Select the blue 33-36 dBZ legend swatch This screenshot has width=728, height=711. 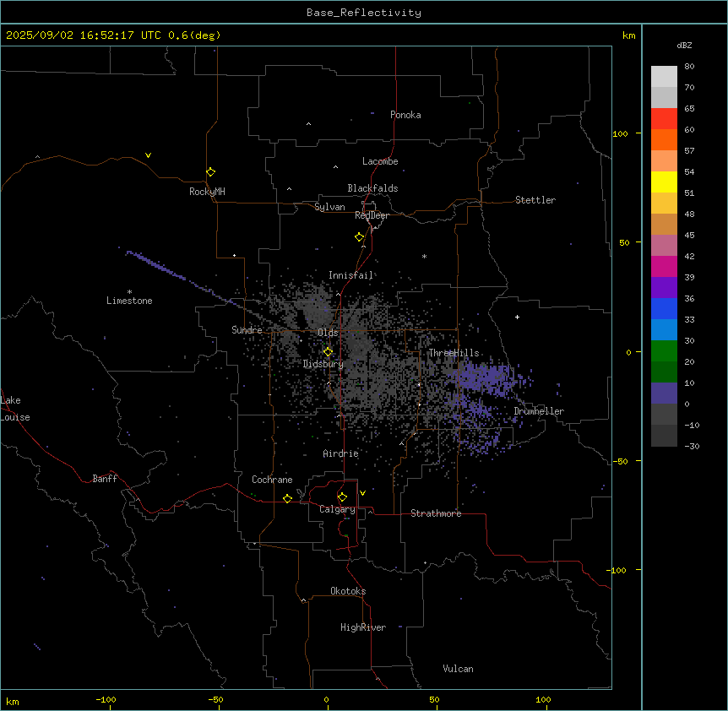(x=664, y=308)
